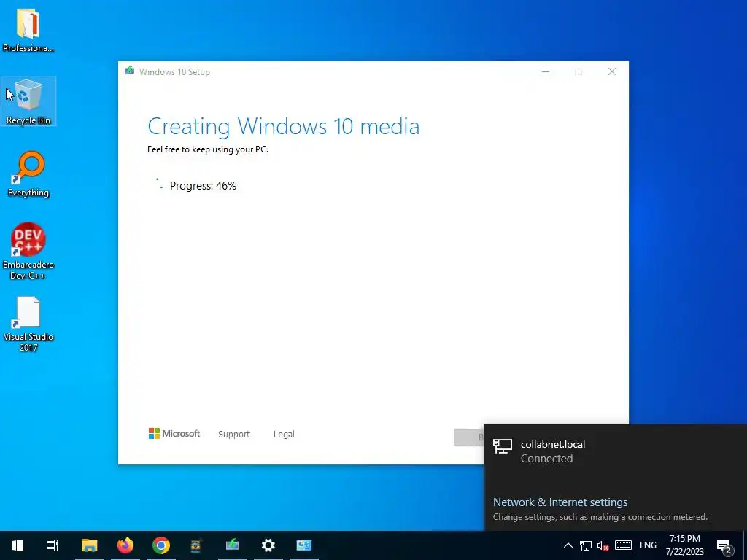This screenshot has height=560, width=747.
Task: Open Support link in Setup window
Action: [x=234, y=435]
